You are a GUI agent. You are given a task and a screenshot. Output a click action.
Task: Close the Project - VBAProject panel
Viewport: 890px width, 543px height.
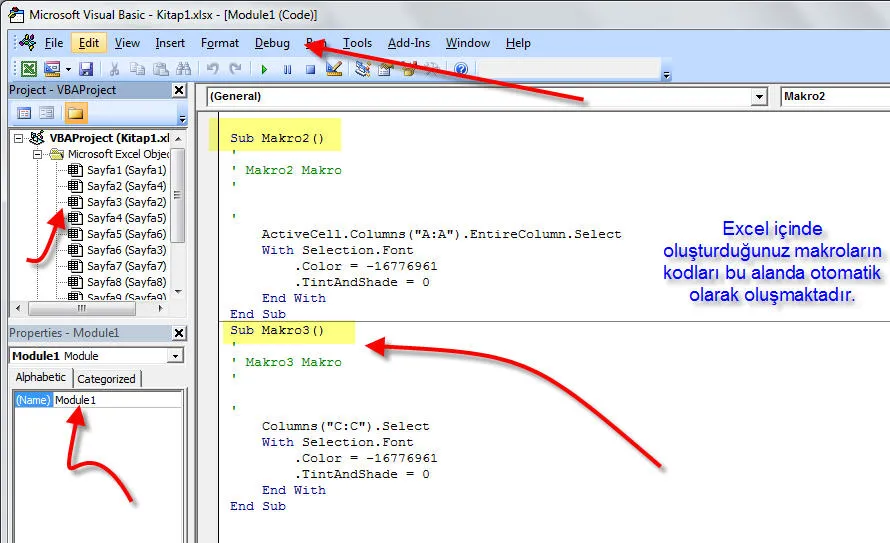(179, 90)
